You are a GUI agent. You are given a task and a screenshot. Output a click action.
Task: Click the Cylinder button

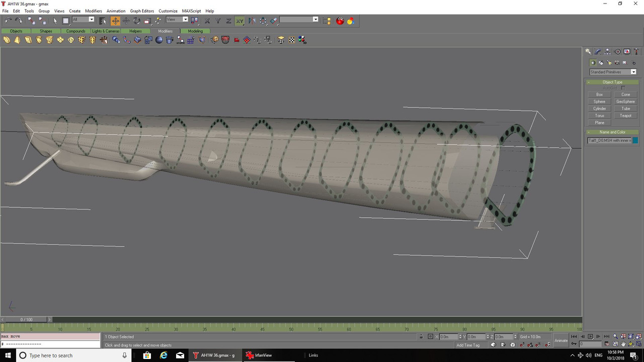click(600, 109)
